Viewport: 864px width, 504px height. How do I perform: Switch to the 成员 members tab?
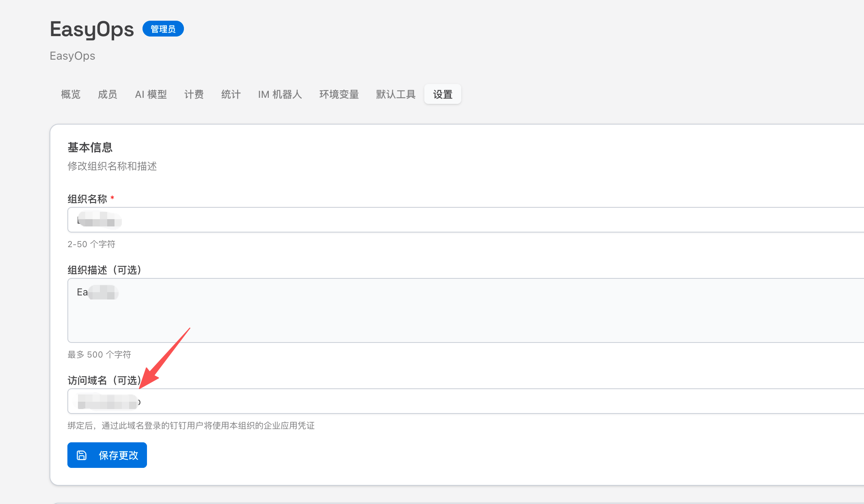coord(108,95)
